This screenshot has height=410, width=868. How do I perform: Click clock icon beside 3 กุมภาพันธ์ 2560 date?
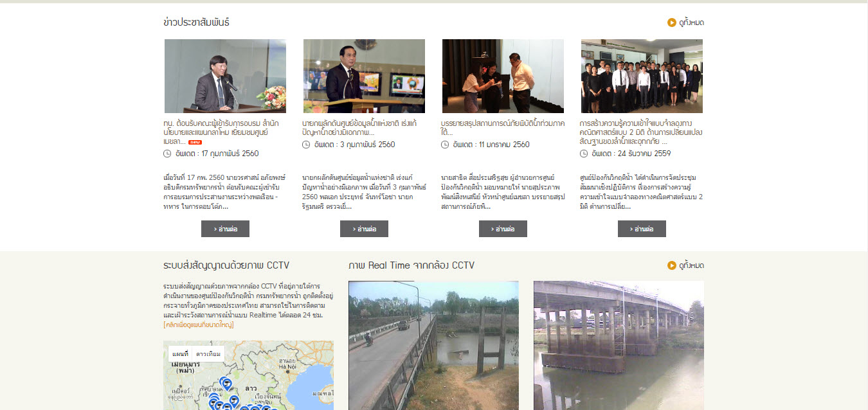306,145
